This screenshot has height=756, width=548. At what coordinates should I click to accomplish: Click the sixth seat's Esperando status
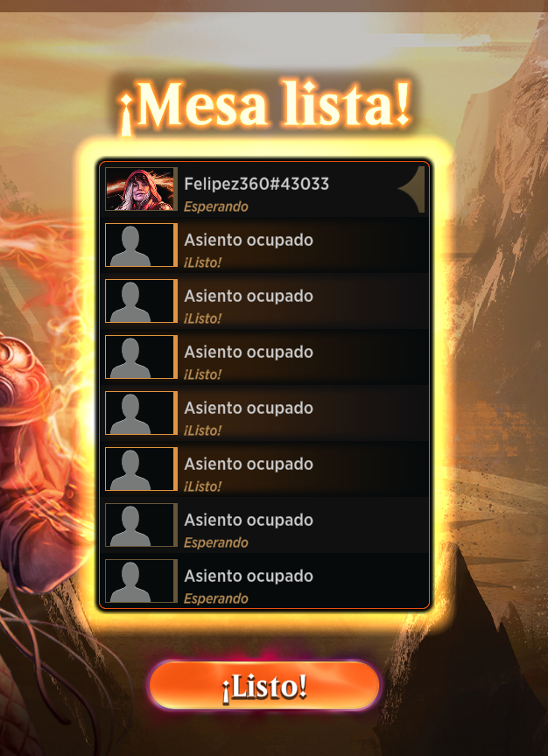coord(216,542)
